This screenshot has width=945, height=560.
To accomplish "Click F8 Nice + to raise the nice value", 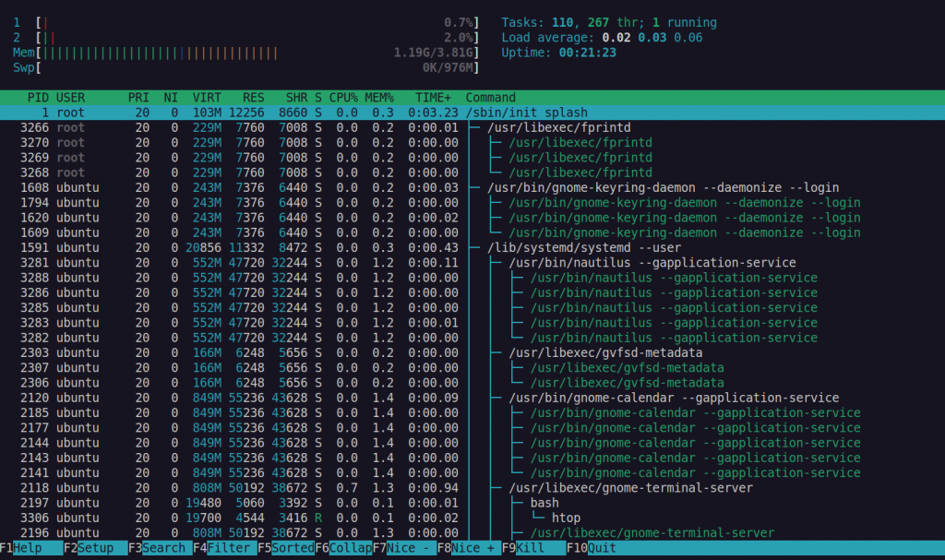I will (469, 548).
